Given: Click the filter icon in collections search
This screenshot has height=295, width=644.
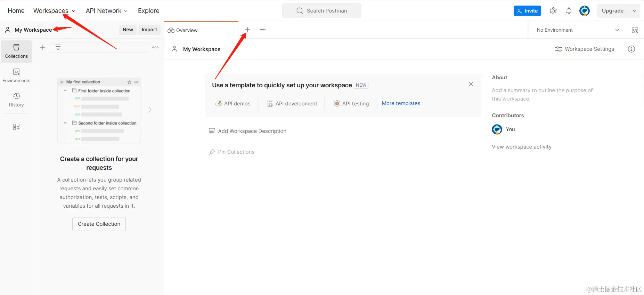Looking at the screenshot, I should (x=58, y=47).
